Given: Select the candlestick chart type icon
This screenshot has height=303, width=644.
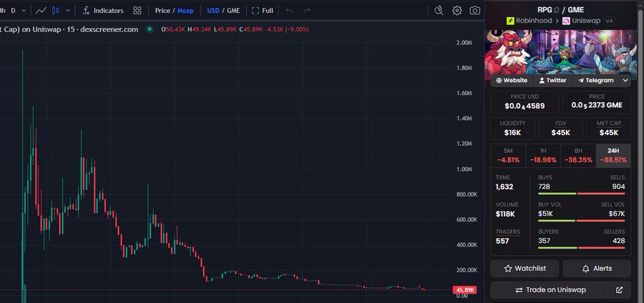Looking at the screenshot, I should [x=55, y=11].
